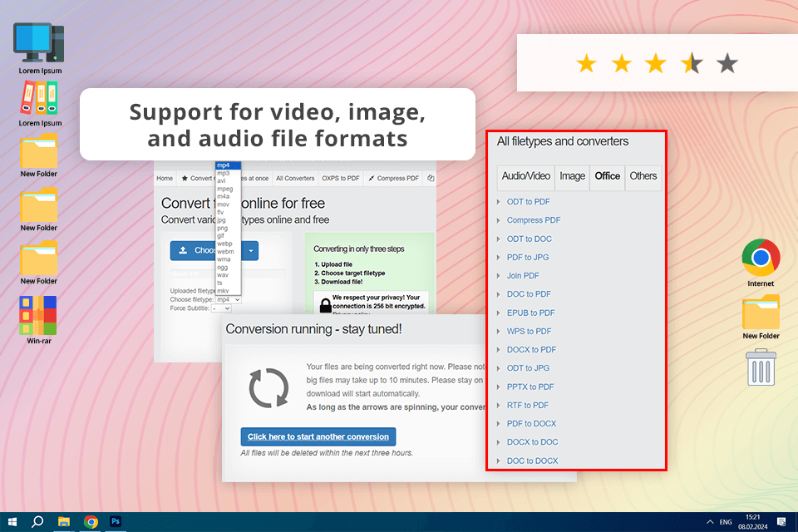Select wav in the filetype list

tap(223, 275)
